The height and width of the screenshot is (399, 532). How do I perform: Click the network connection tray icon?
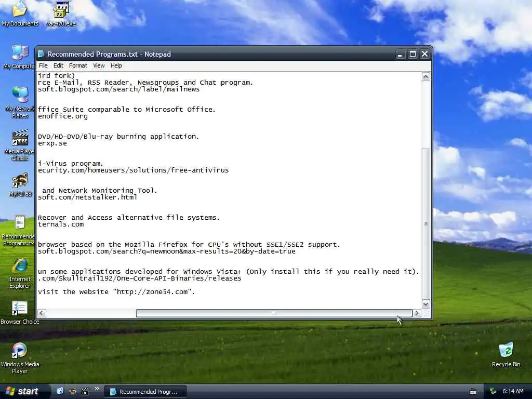(x=493, y=392)
